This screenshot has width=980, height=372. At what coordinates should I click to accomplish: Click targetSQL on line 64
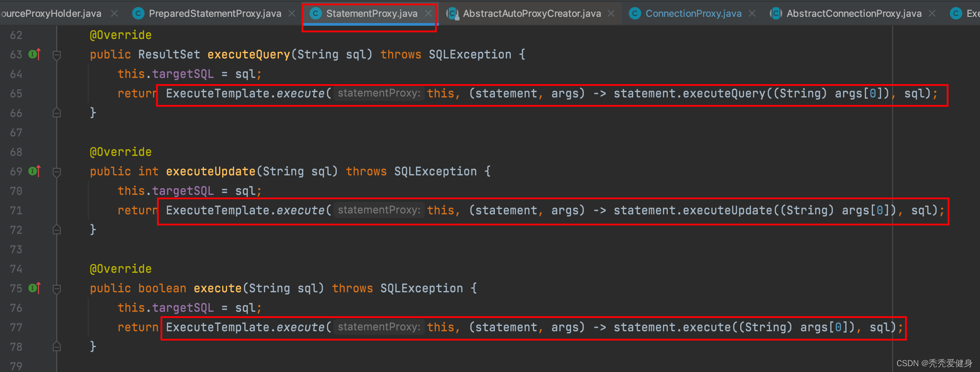pyautogui.click(x=183, y=74)
